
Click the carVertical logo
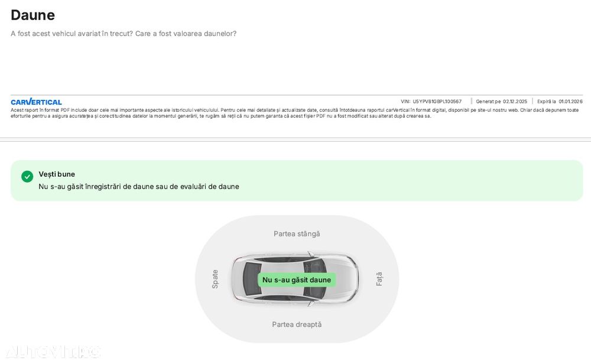36,102
